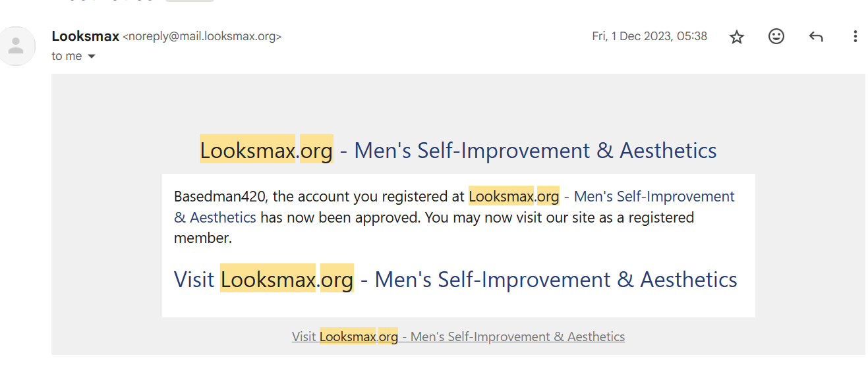Screen dimensions: 868x372
Task: Click the '& Aesthetics' wrapped text on second line
Action: click(215, 217)
